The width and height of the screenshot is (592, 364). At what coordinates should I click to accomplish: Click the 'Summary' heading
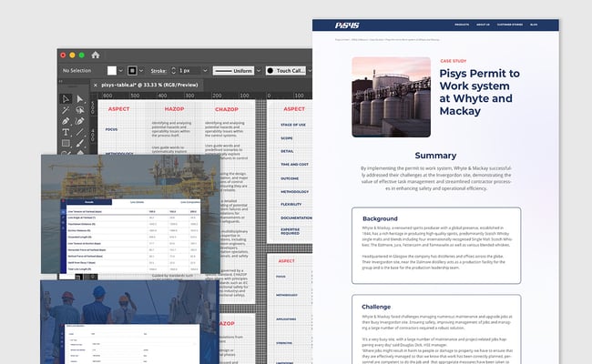(x=435, y=156)
